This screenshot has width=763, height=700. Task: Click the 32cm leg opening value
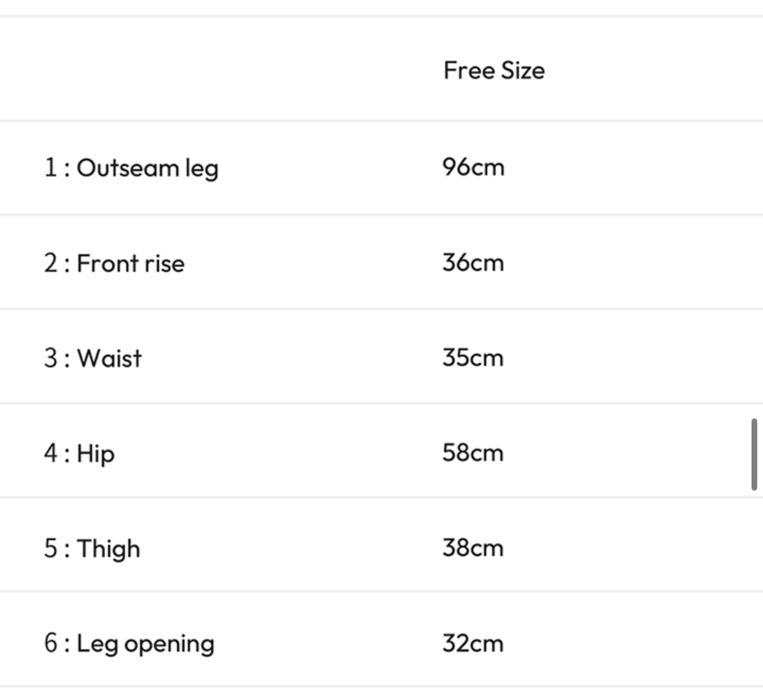tap(473, 643)
